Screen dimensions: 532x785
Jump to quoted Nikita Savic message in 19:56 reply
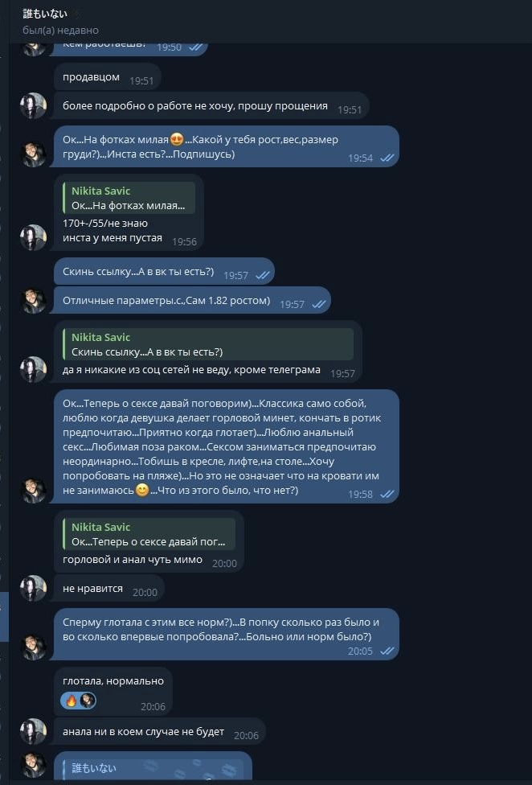(x=129, y=198)
